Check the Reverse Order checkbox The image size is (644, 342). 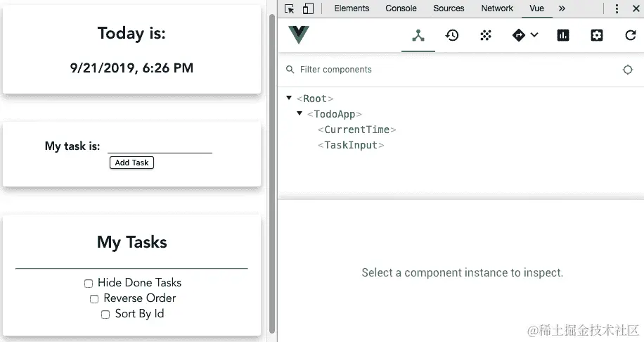(94, 299)
